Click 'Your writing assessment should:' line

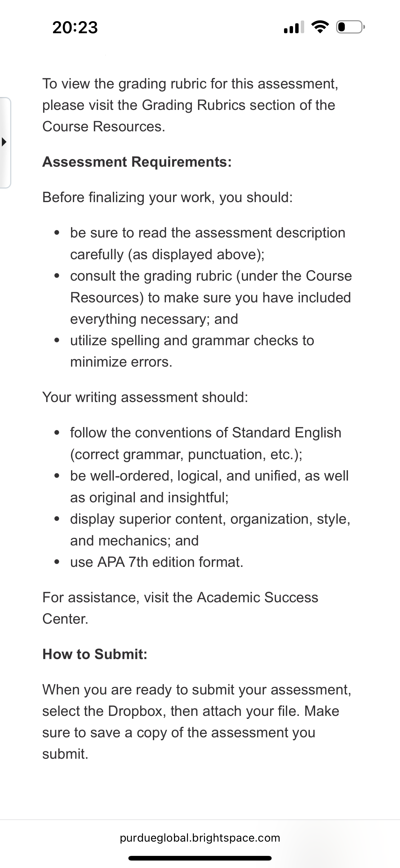click(x=145, y=397)
